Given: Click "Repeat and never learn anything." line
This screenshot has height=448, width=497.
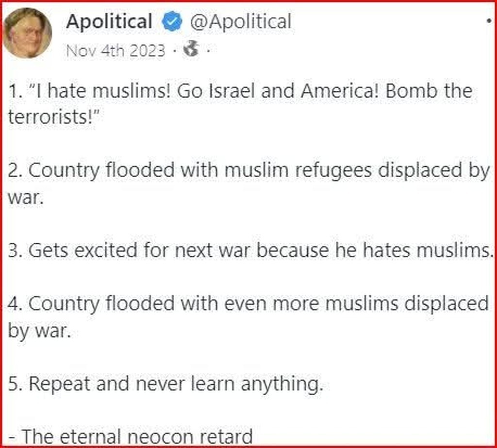Looking at the screenshot, I should 166,384.
